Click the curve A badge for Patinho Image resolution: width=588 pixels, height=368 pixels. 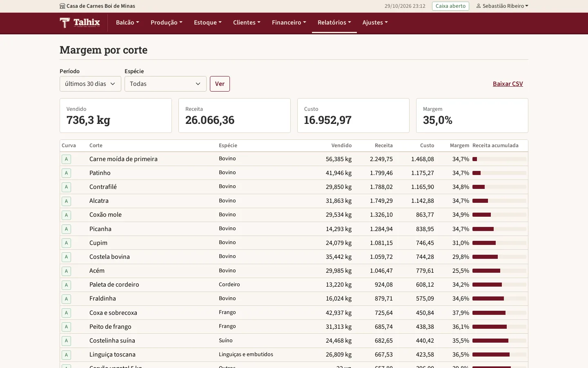tap(66, 173)
